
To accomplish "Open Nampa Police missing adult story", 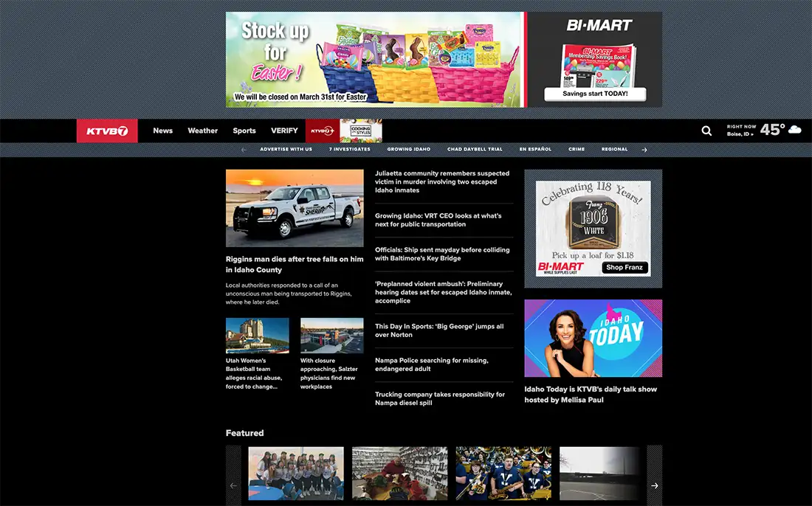I will 431,365.
